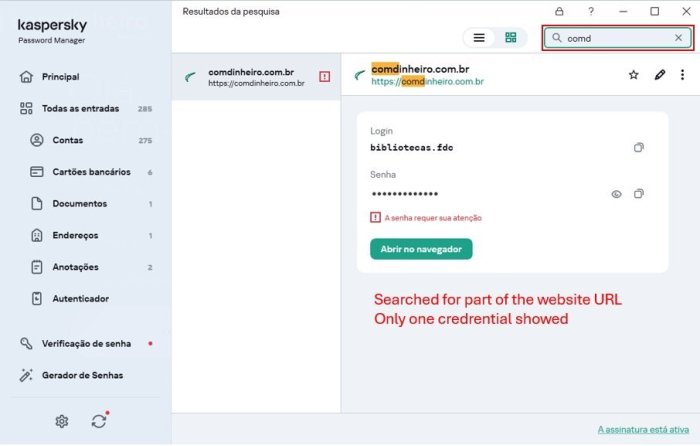Viewport: 700px width, 446px height.
Task: Click the favorite star icon
Action: (633, 75)
